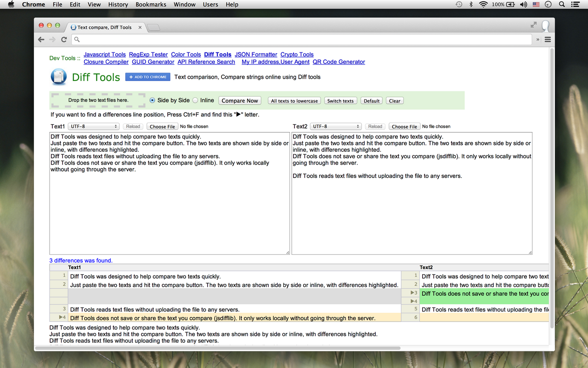The width and height of the screenshot is (588, 368).
Task: Open the Bluetooth menu bar icon
Action: 471,4
